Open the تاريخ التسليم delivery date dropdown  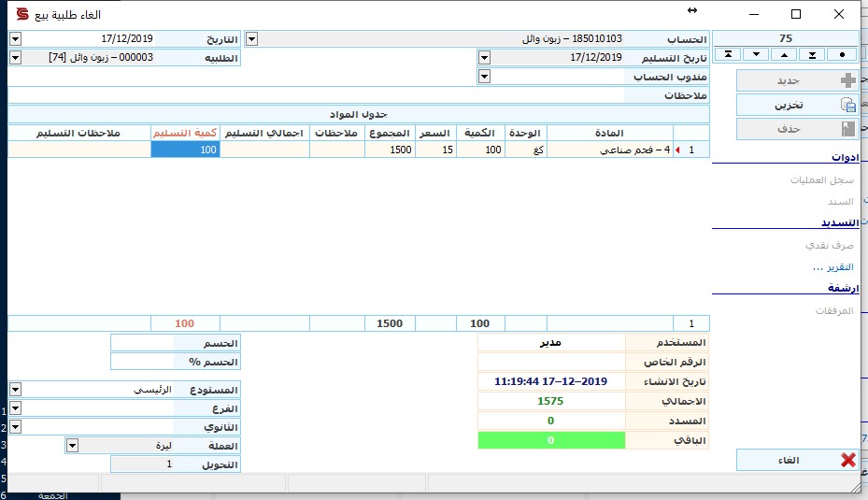tap(484, 58)
